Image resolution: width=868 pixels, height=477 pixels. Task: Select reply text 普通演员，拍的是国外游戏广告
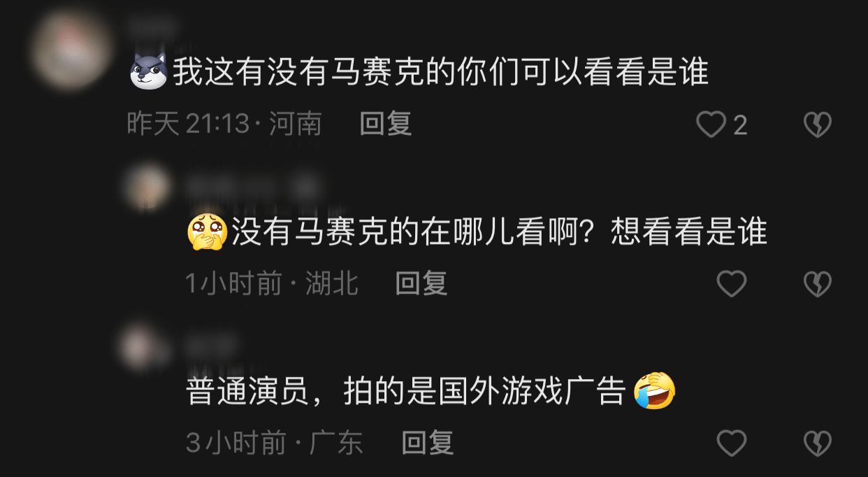tap(405, 392)
